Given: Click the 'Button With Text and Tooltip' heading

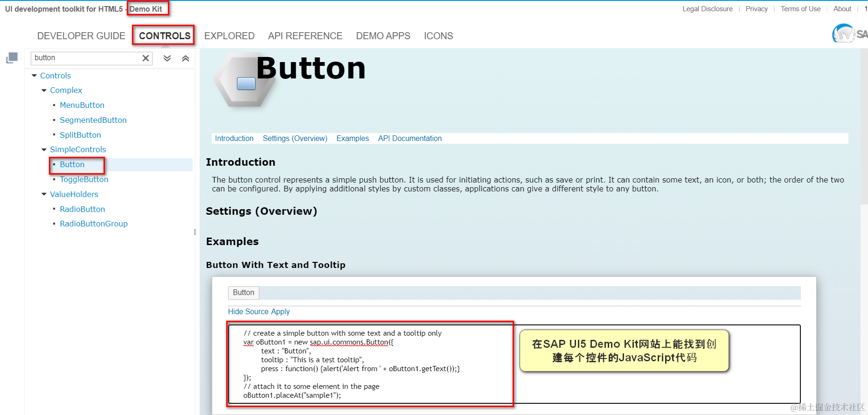Looking at the screenshot, I should point(276,265).
